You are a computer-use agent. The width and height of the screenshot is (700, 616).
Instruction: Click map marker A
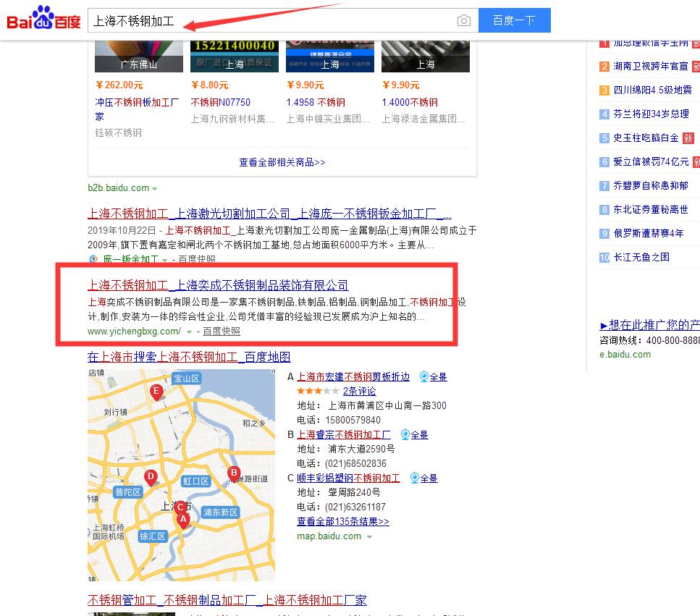[183, 520]
